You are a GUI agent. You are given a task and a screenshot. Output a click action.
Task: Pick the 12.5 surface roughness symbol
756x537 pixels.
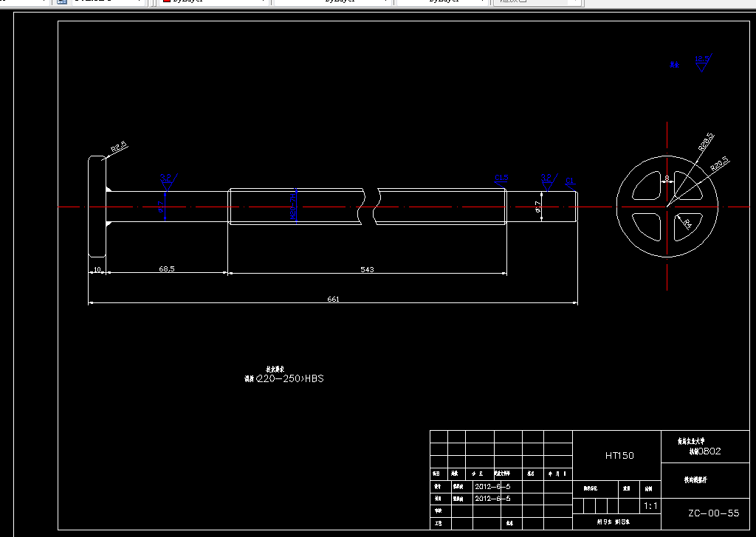coord(703,63)
